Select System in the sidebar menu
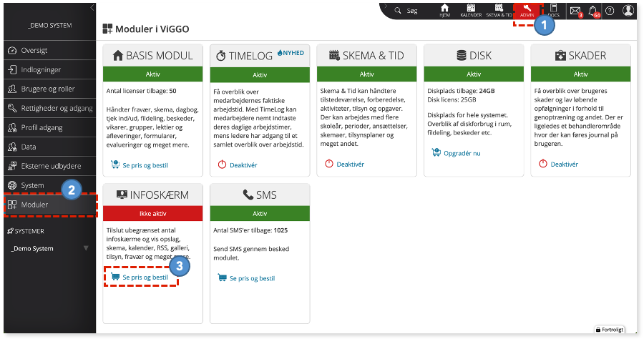Viewport: 644px width, 339px height. (x=49, y=185)
